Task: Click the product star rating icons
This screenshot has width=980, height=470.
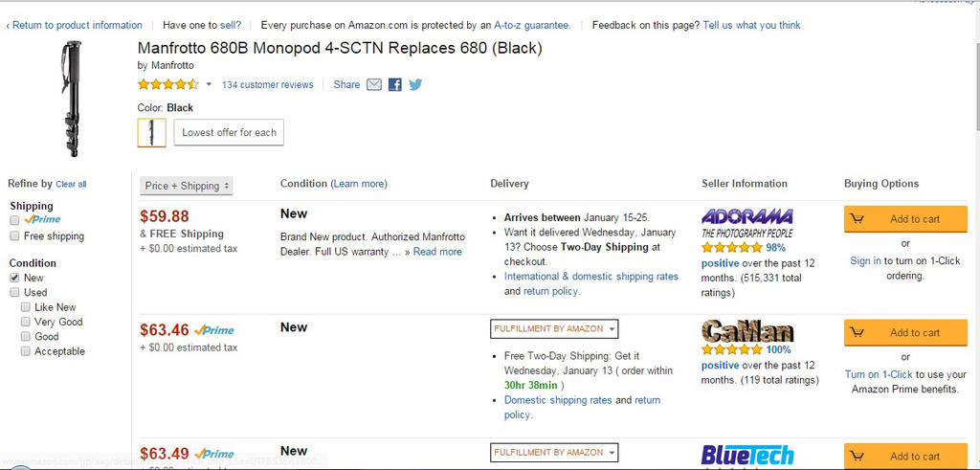Action: [x=168, y=84]
